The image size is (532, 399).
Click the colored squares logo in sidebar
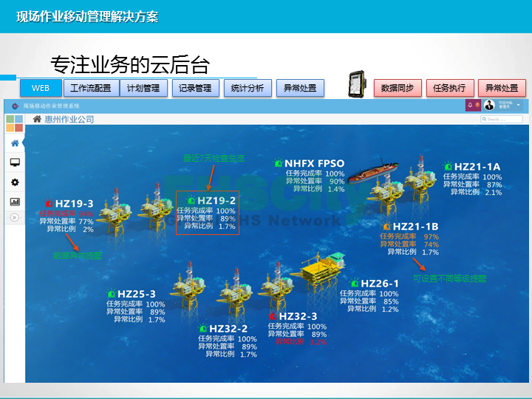(14, 122)
